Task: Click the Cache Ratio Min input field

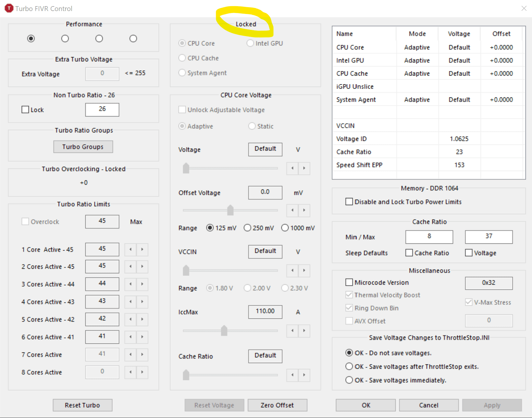Action: 429,237
